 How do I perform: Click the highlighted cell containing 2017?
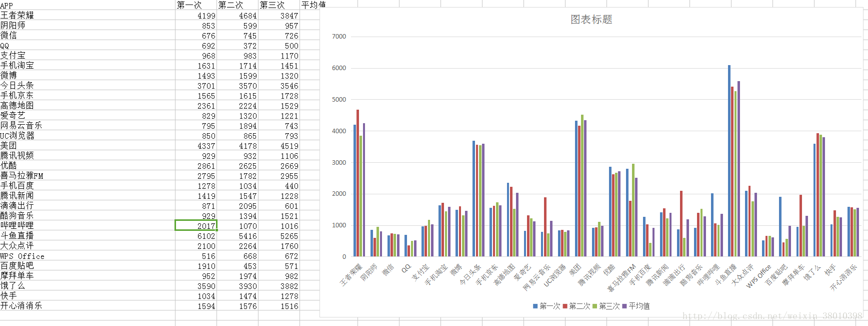pos(196,225)
